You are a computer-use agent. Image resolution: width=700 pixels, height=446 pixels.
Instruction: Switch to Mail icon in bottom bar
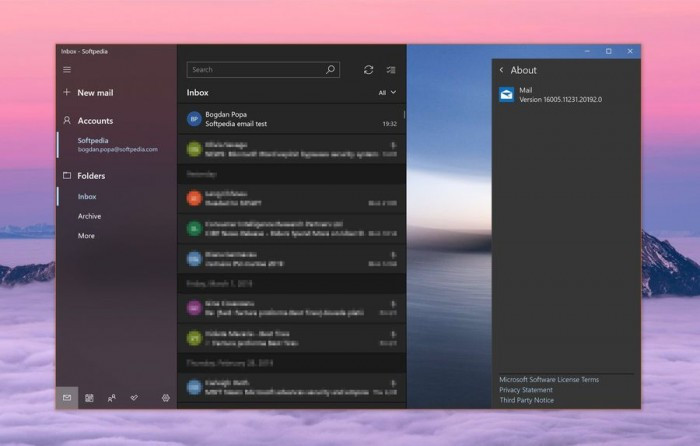tap(67, 397)
